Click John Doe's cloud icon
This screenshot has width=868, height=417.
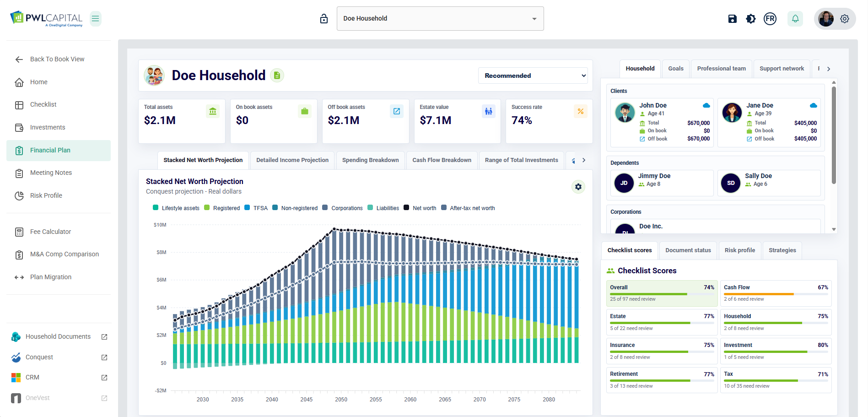(x=706, y=105)
